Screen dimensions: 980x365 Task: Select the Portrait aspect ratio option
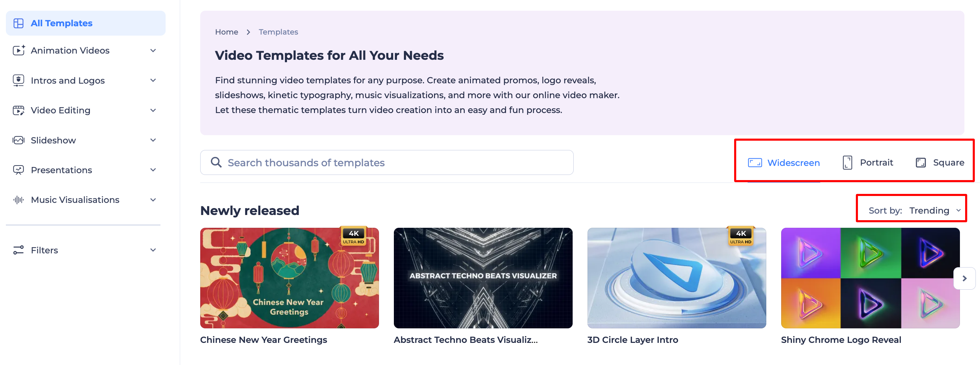[x=867, y=162]
